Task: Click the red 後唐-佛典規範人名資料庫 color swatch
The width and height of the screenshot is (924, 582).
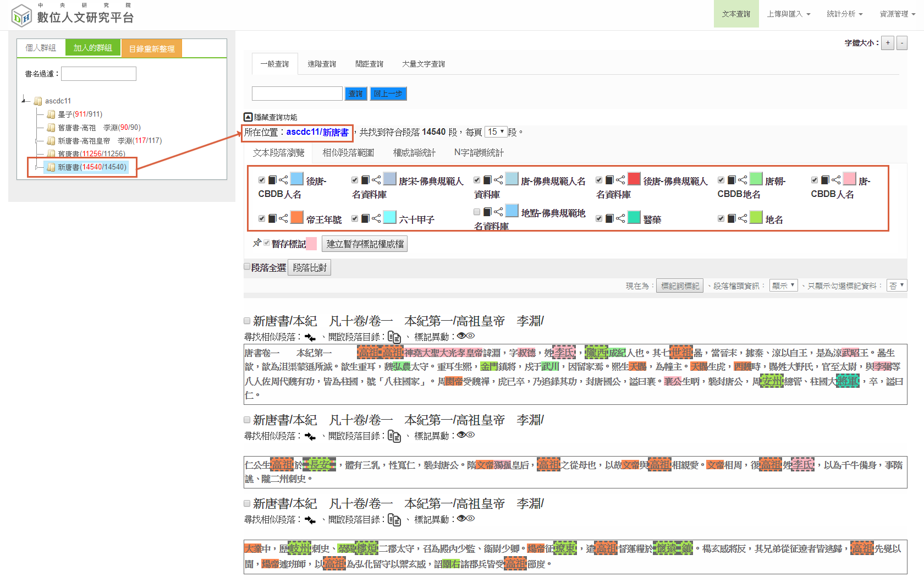Action: coord(634,179)
